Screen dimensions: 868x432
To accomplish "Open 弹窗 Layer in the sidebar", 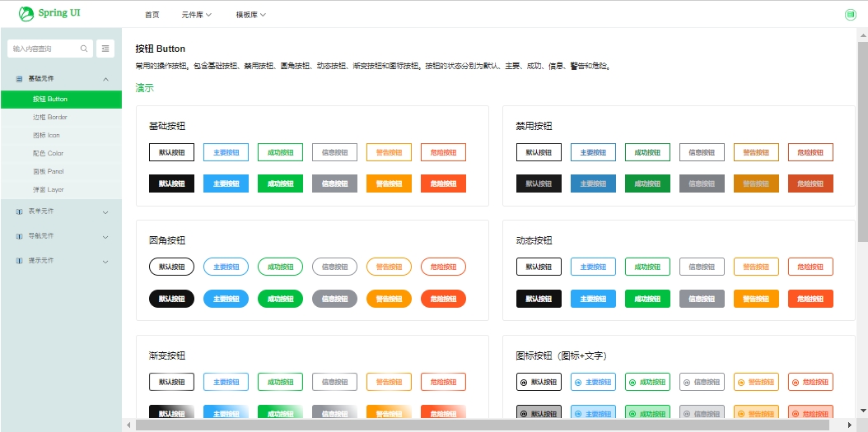I will click(48, 190).
